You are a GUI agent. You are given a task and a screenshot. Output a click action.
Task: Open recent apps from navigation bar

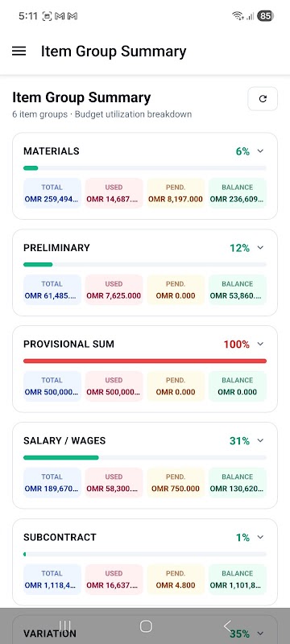pos(65,626)
